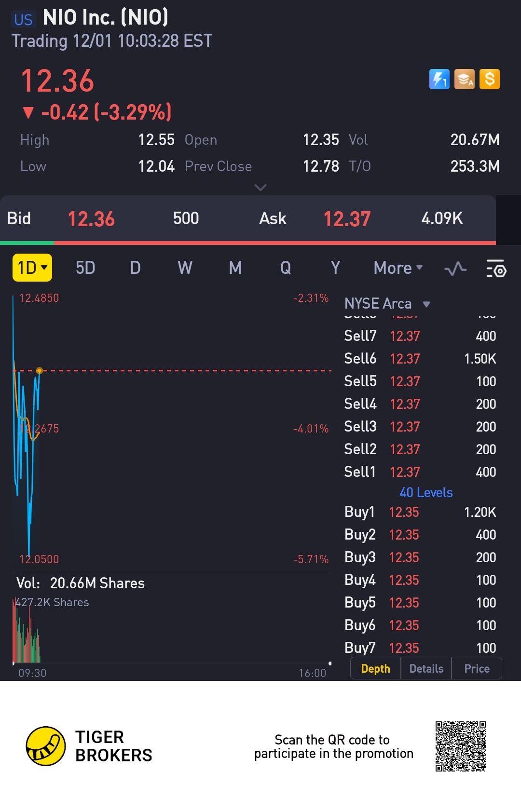The width and height of the screenshot is (521, 812).
Task: Open the NYSE Arca exchange dropdown
Action: coord(387,304)
